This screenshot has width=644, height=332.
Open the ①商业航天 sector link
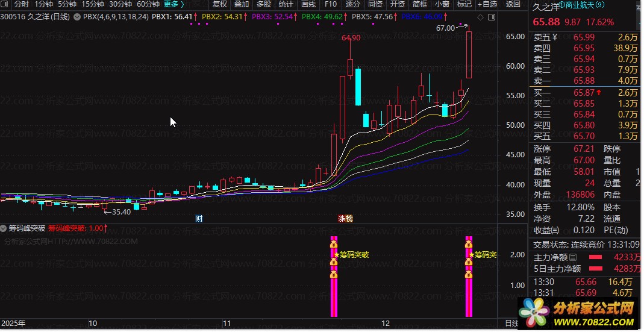click(x=581, y=5)
